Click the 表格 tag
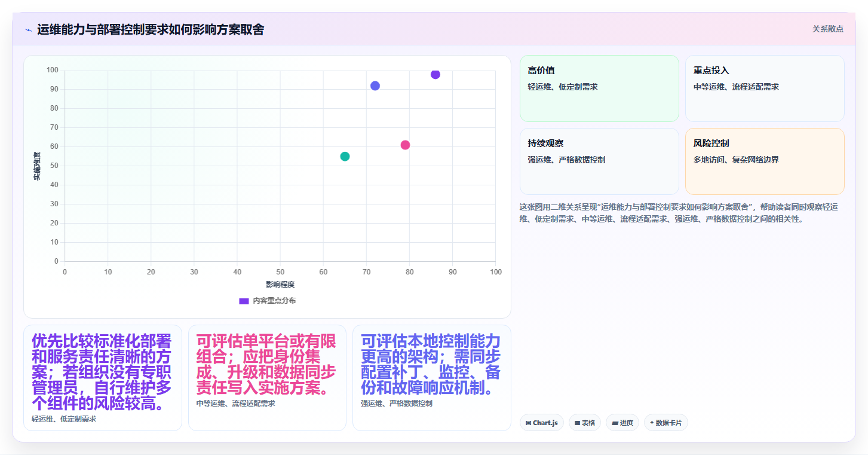This screenshot has width=868, height=455. point(585,423)
